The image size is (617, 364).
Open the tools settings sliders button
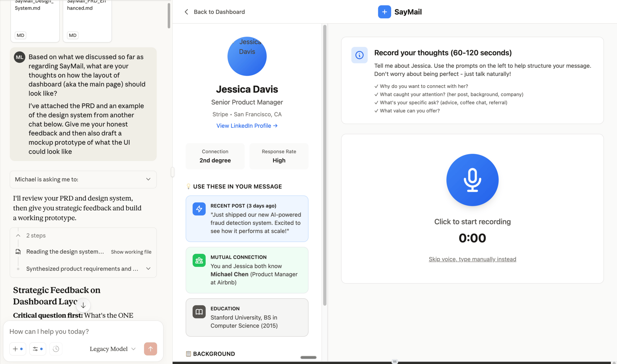(38, 349)
